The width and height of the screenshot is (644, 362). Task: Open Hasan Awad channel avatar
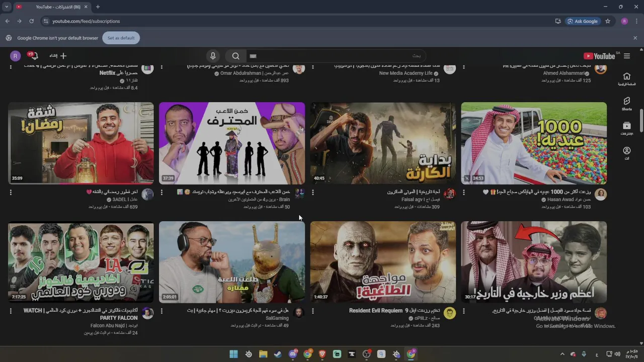click(601, 195)
